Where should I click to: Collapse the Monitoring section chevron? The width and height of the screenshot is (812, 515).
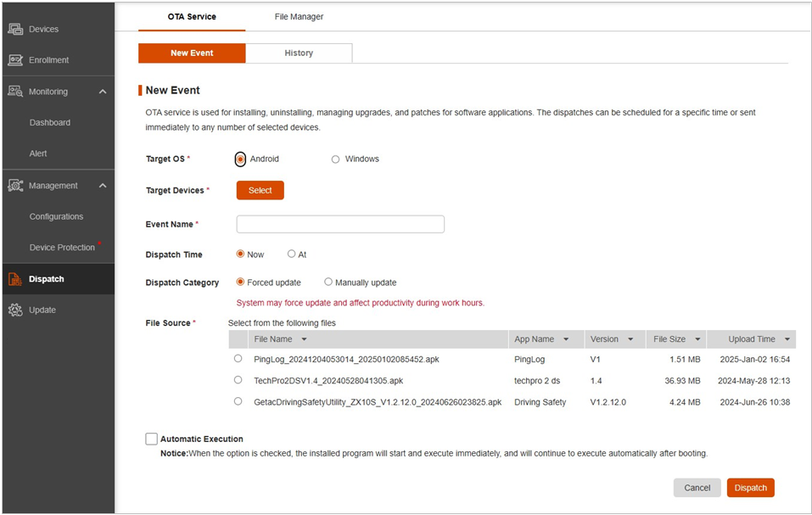[103, 92]
